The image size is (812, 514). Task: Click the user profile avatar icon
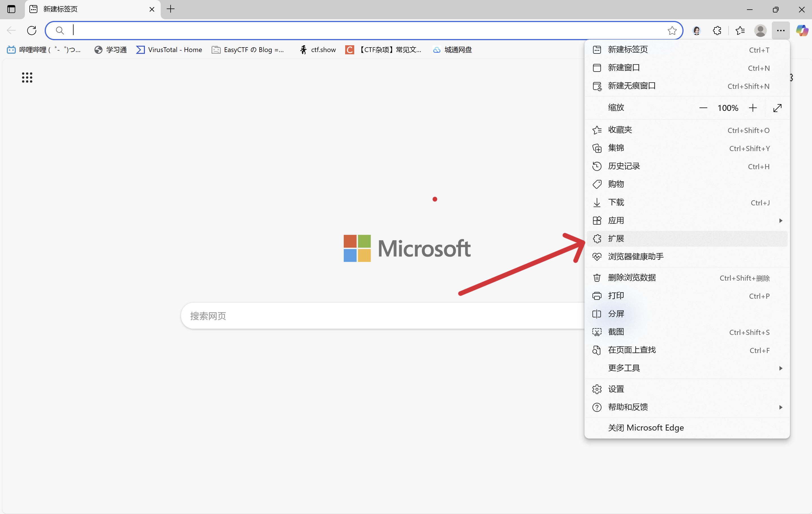pyautogui.click(x=760, y=31)
